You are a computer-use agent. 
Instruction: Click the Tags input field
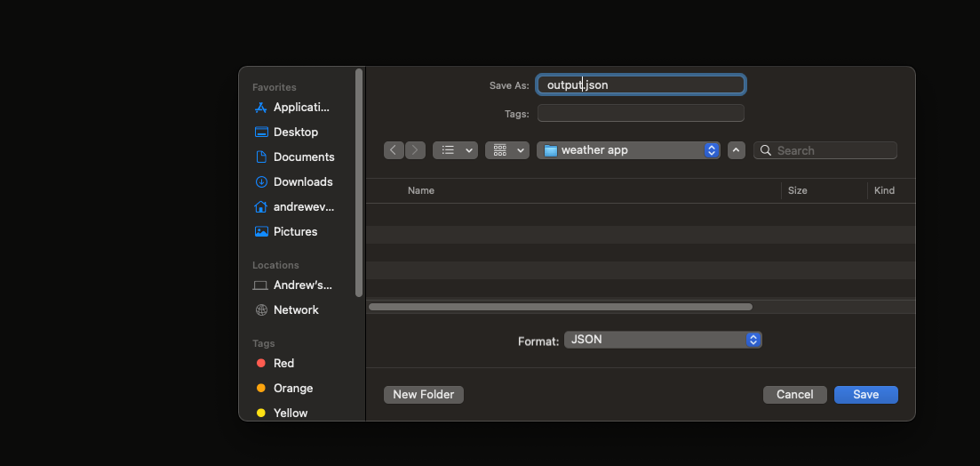click(x=641, y=113)
